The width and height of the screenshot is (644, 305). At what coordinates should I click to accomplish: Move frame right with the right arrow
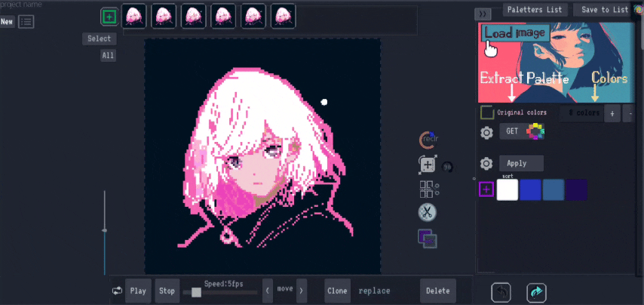pyautogui.click(x=302, y=291)
